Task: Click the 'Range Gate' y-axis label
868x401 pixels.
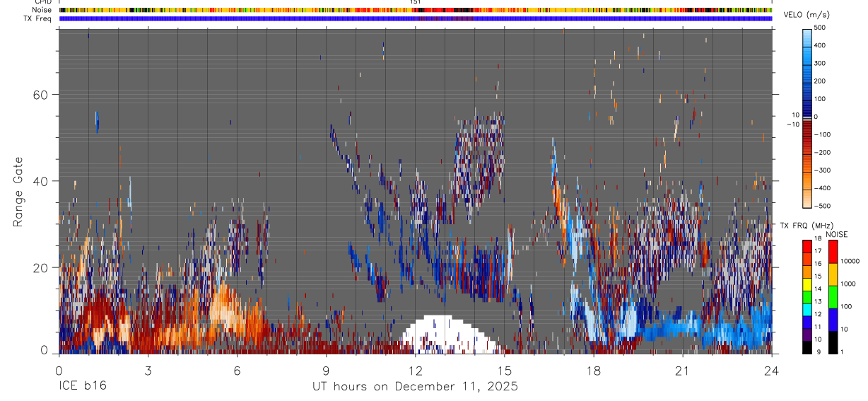Action: [19, 192]
